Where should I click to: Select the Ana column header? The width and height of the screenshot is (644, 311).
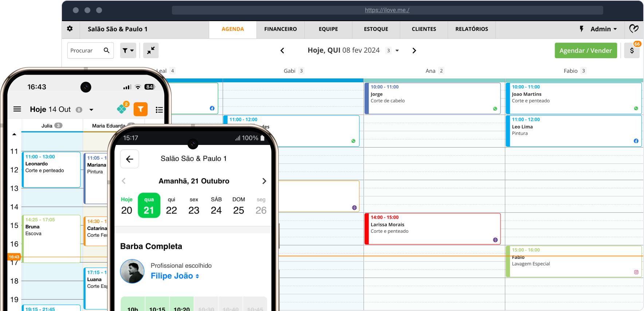pos(434,71)
